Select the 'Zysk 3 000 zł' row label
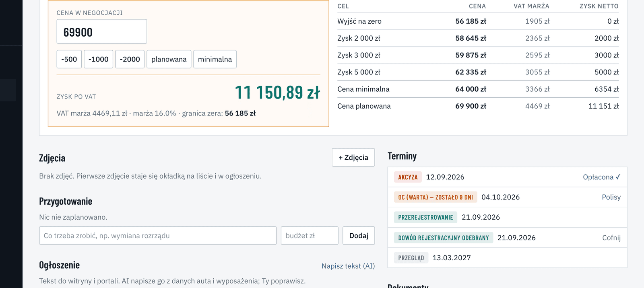This screenshot has width=644, height=288. [x=359, y=55]
